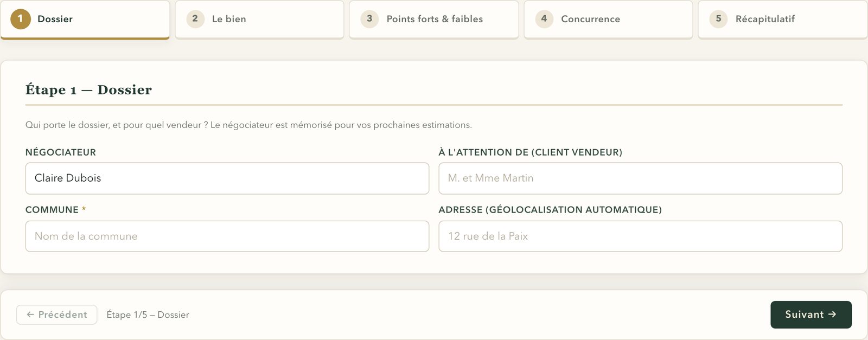Click the Commune name input

227,236
